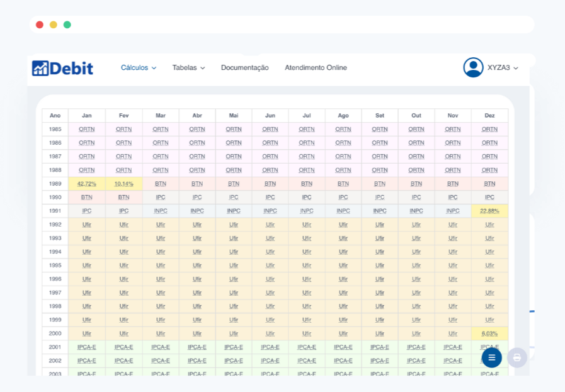The image size is (565, 392).
Task: Click the user profile avatar icon
Action: tap(473, 68)
